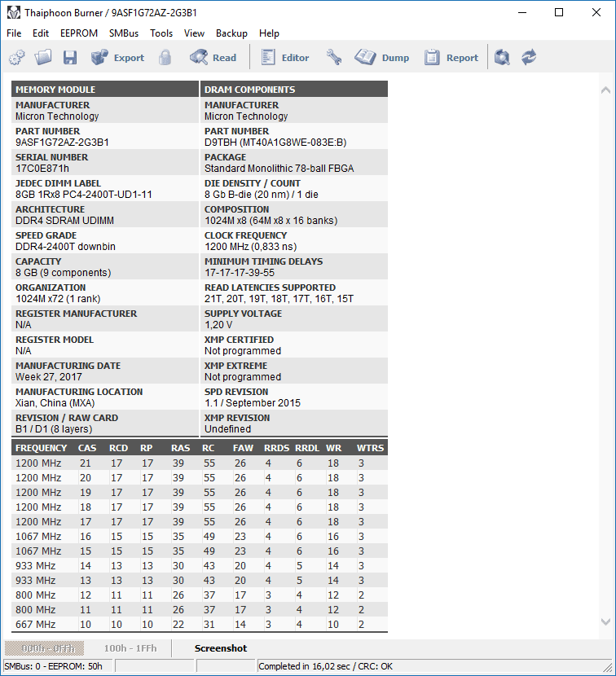Click the Read SPD toolbar button
616x676 pixels.
[213, 57]
